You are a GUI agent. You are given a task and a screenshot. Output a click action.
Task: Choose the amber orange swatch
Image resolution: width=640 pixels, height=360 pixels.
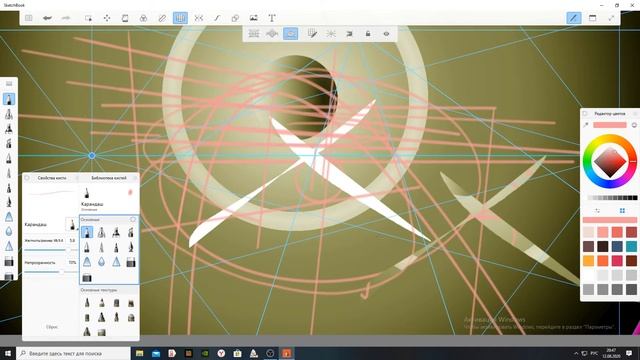[589, 261]
